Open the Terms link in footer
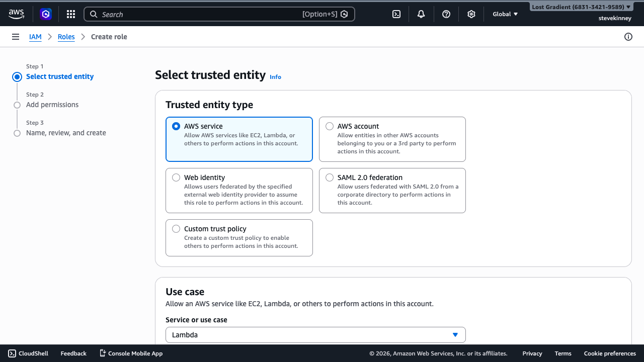The height and width of the screenshot is (362, 644). coord(563,353)
